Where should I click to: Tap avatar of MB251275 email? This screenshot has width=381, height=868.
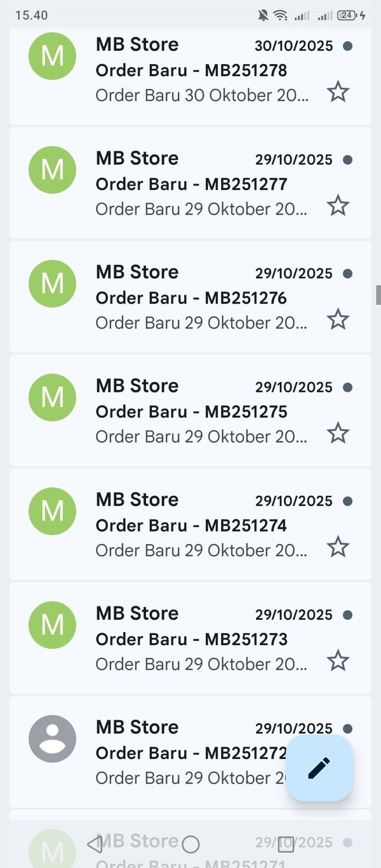pyautogui.click(x=53, y=397)
